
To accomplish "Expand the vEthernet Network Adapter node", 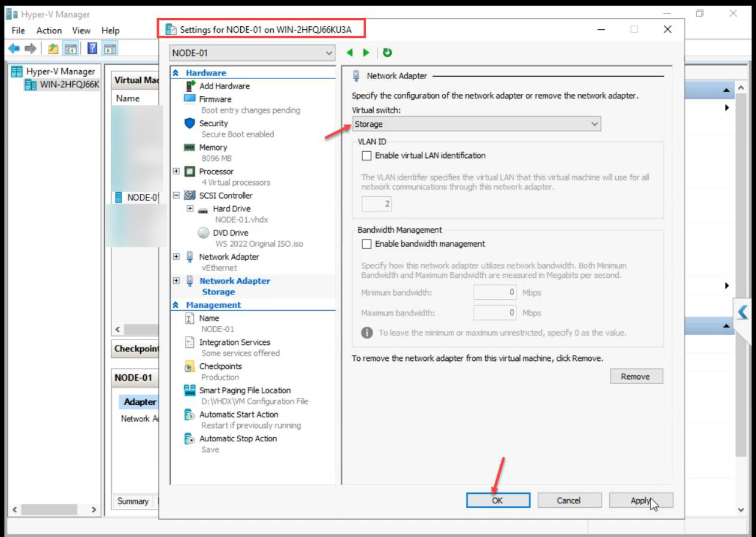I will [176, 256].
